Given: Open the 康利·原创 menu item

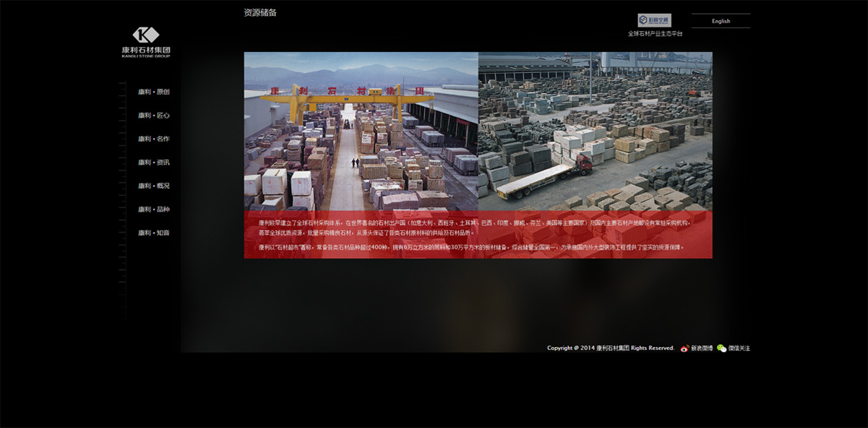Looking at the screenshot, I should [x=153, y=92].
